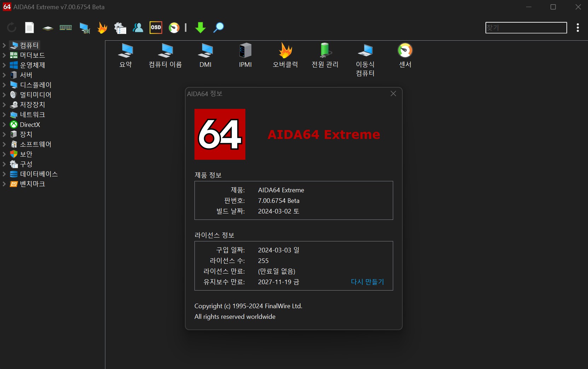Viewport: 588px width, 369px height.
Task: Minimize the AIDA64 Extreme window
Action: click(x=529, y=7)
